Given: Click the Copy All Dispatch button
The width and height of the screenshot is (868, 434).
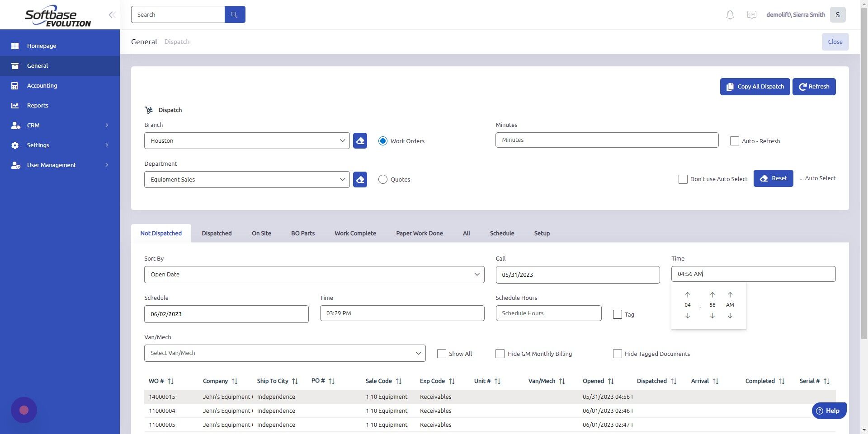Looking at the screenshot, I should click(755, 86).
